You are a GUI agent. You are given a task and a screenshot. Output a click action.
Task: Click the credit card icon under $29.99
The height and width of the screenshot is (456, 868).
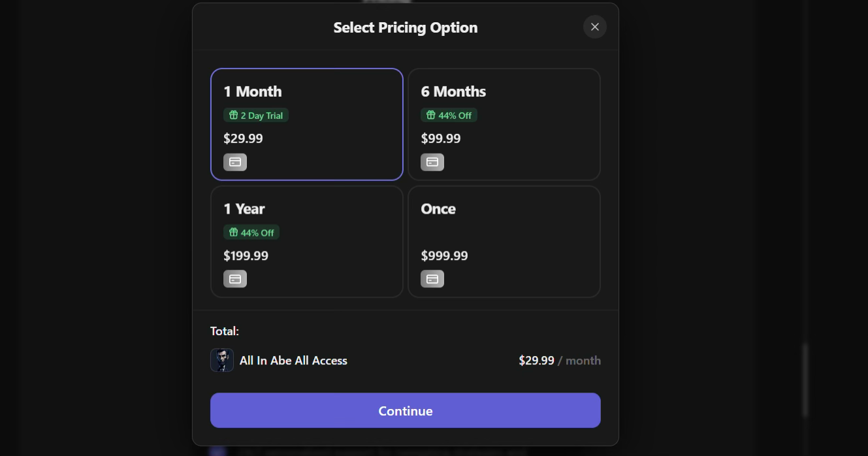(x=235, y=161)
